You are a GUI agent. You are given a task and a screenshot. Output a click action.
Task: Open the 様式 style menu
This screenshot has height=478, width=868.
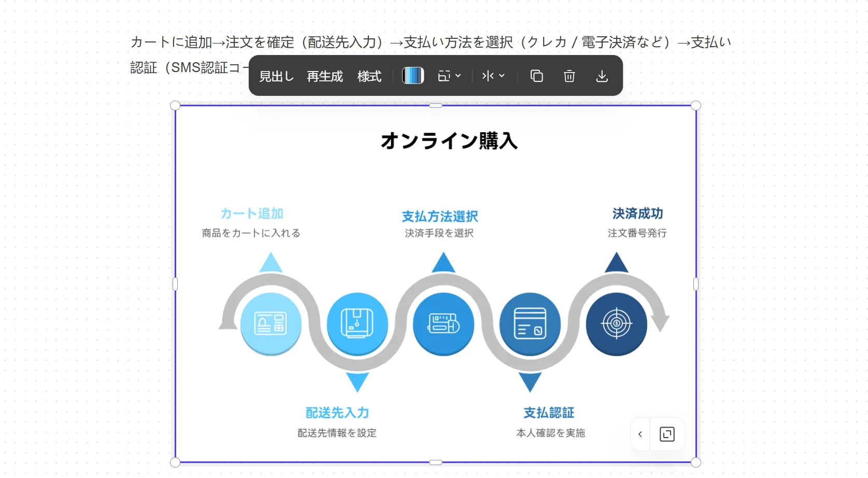coord(369,76)
